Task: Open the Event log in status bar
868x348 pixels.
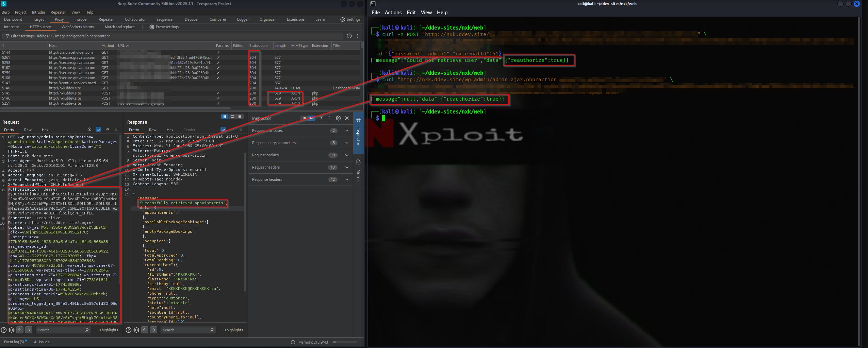Action: [14, 342]
